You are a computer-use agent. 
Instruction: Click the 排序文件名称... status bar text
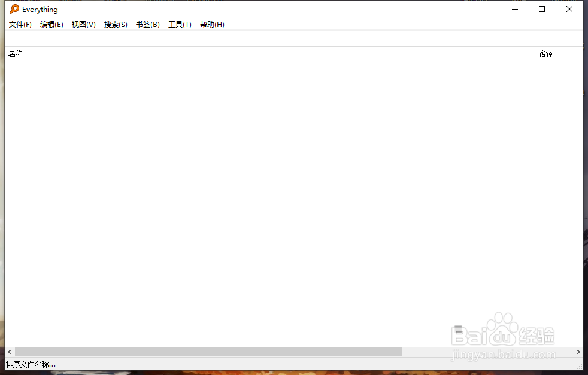coord(31,364)
